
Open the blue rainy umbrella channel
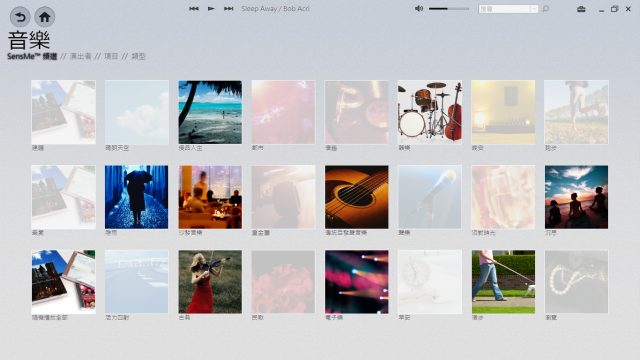(137, 197)
